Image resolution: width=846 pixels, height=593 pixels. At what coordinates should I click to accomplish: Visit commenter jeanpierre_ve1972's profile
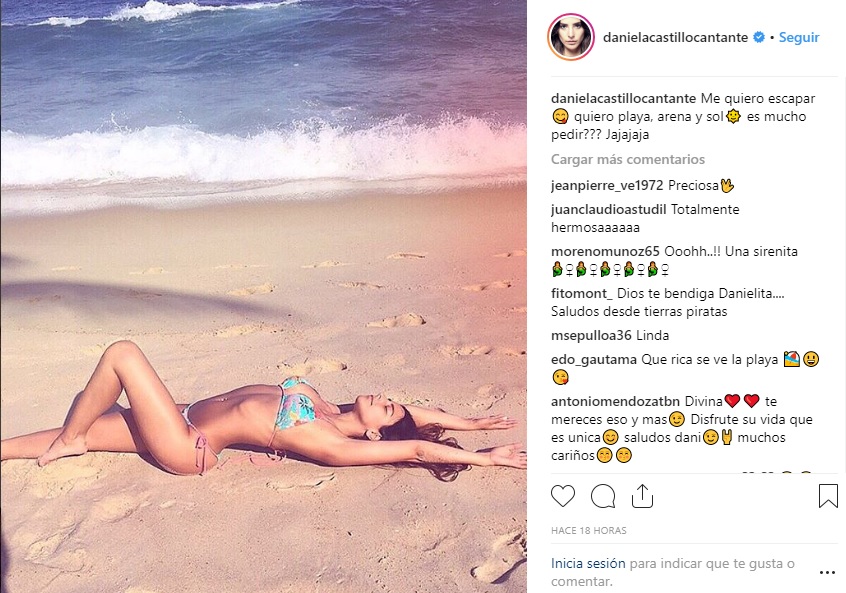607,185
